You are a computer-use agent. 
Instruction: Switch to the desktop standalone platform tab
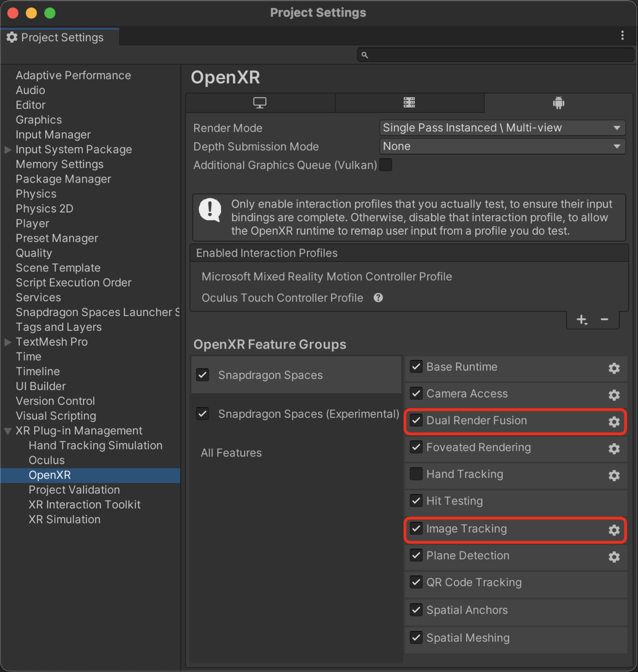tap(260, 103)
